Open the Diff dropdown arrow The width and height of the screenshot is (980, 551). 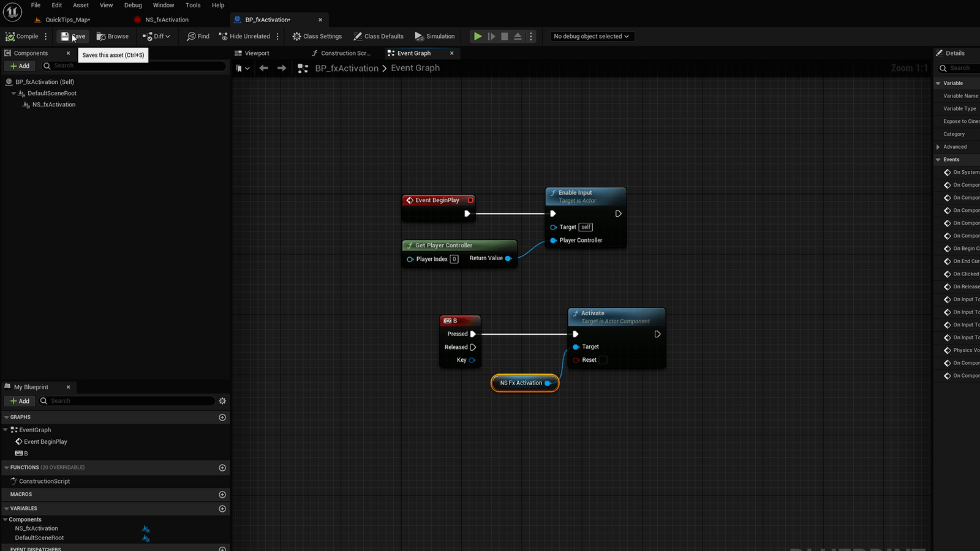click(x=167, y=36)
